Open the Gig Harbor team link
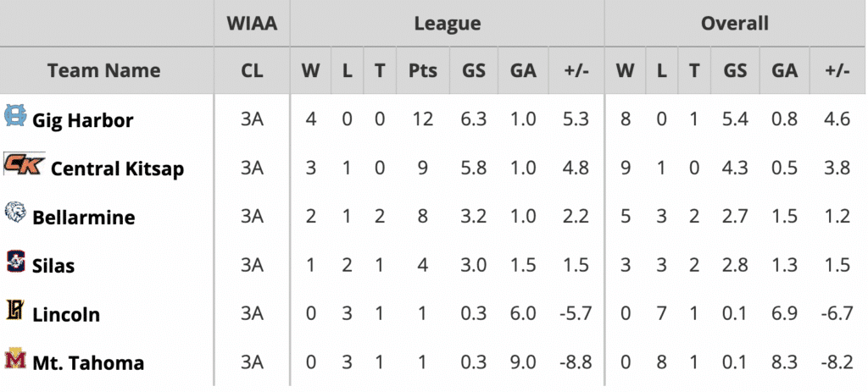The height and width of the screenshot is (392, 868). (82, 120)
